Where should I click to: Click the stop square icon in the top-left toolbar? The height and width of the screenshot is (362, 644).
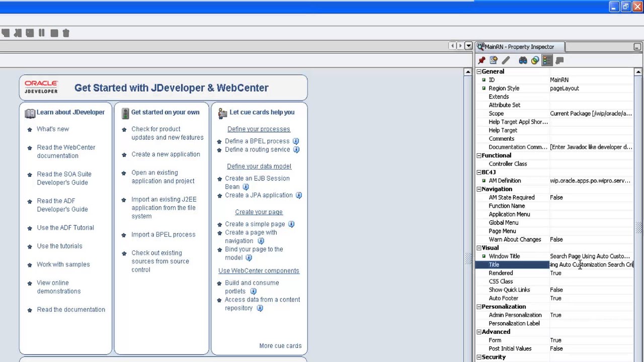tap(54, 33)
